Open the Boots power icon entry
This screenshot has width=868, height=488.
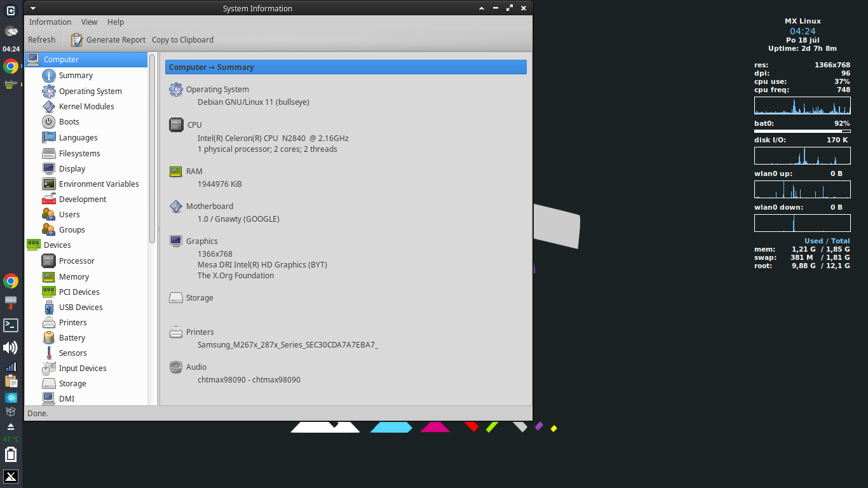(49, 121)
